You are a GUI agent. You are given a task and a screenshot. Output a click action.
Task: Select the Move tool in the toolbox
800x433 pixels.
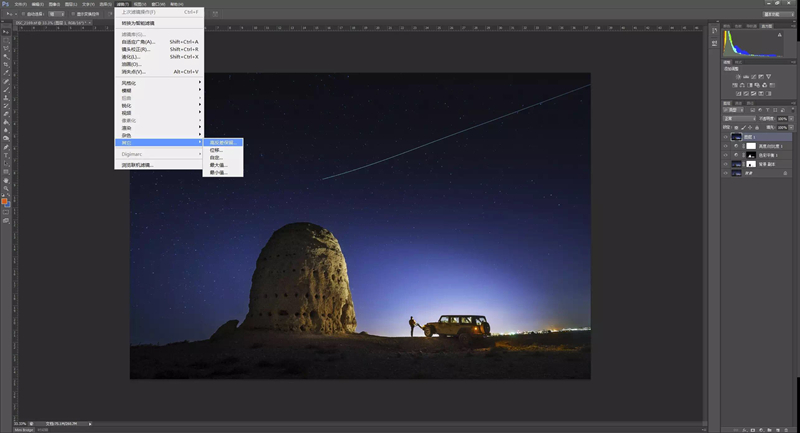pyautogui.click(x=6, y=32)
